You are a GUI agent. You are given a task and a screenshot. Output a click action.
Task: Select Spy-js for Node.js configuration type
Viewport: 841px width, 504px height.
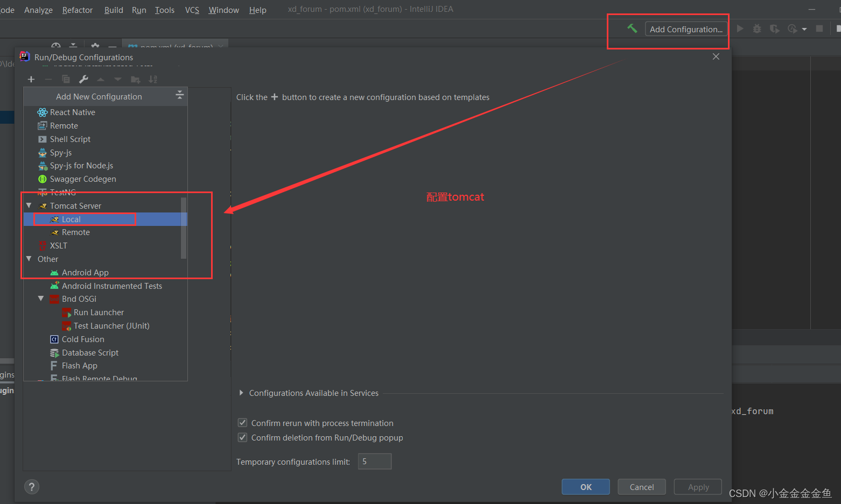coord(106,166)
